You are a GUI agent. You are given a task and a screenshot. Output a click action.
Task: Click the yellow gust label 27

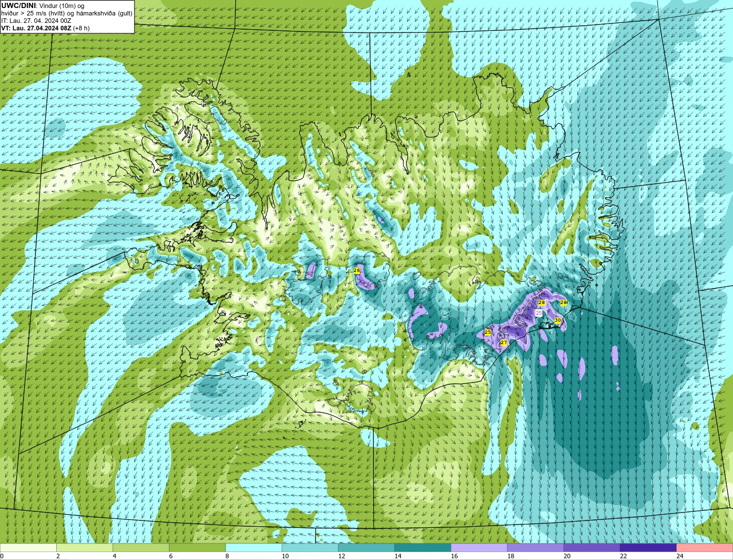[504, 343]
